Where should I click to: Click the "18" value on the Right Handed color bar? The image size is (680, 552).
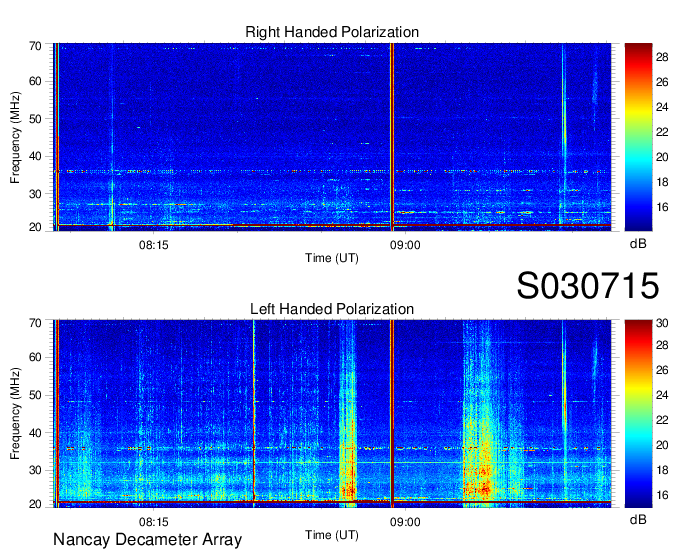click(662, 182)
